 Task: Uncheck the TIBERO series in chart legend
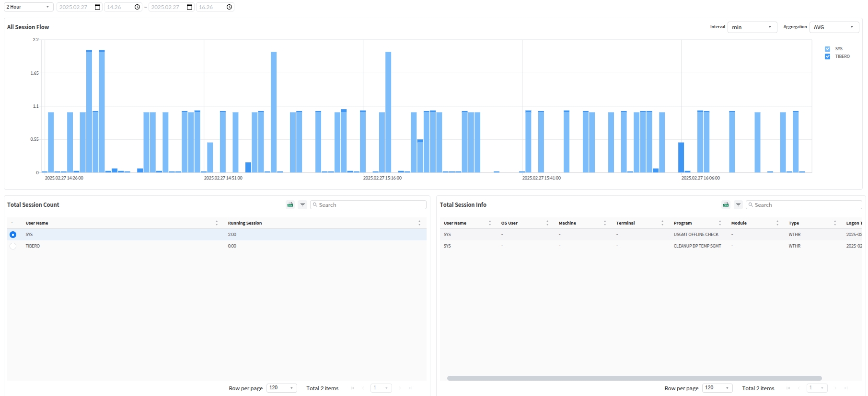[827, 57]
